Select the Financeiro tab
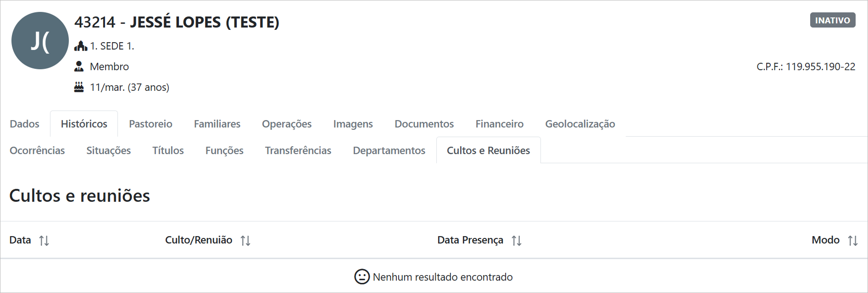Image resolution: width=868 pixels, height=293 pixels. (x=499, y=124)
